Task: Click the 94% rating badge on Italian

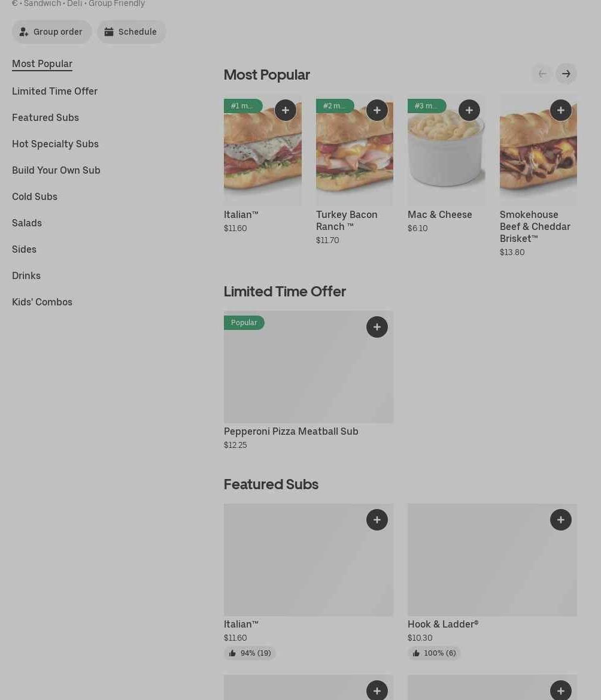Action: click(250, 653)
